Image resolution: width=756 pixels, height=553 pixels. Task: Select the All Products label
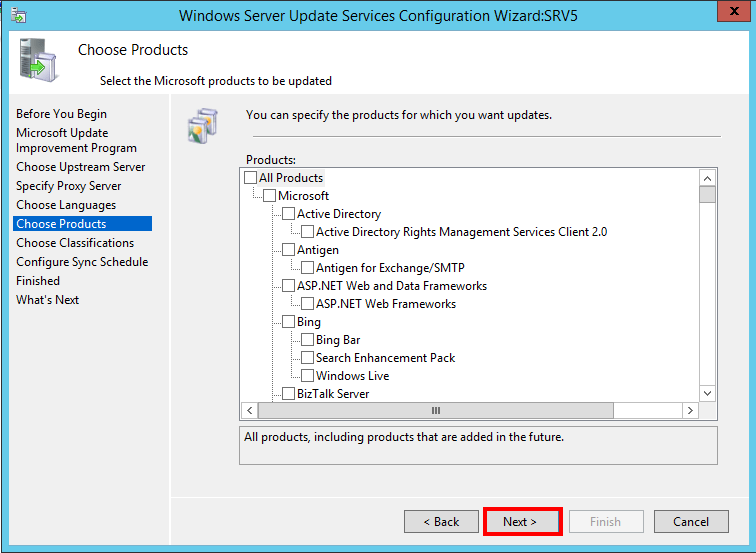[291, 177]
